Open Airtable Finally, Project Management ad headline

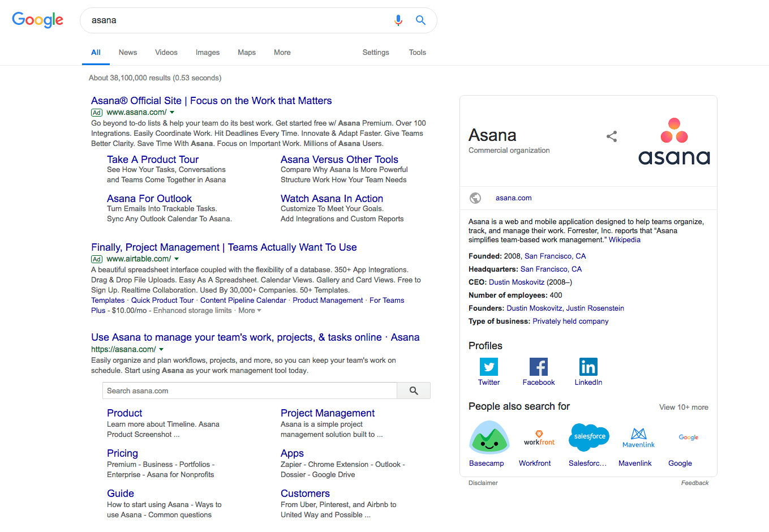pyautogui.click(x=224, y=247)
